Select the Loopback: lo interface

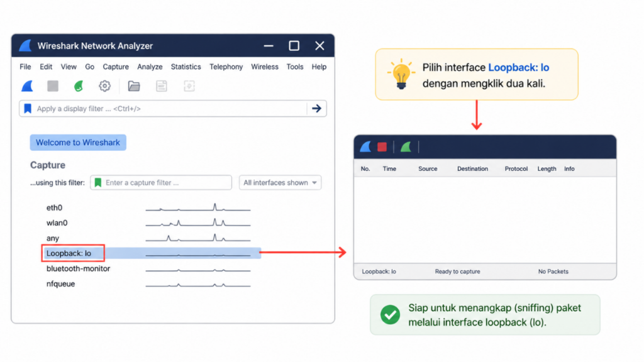click(x=69, y=253)
